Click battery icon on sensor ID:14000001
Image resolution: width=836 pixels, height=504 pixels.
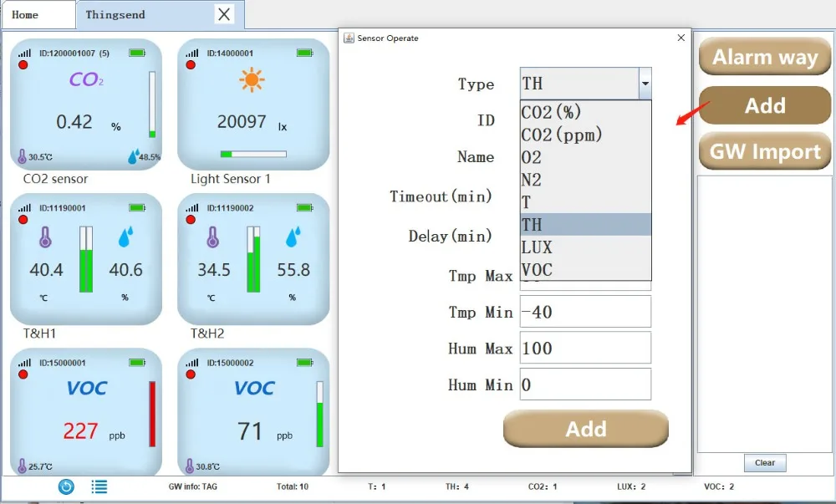(305, 53)
